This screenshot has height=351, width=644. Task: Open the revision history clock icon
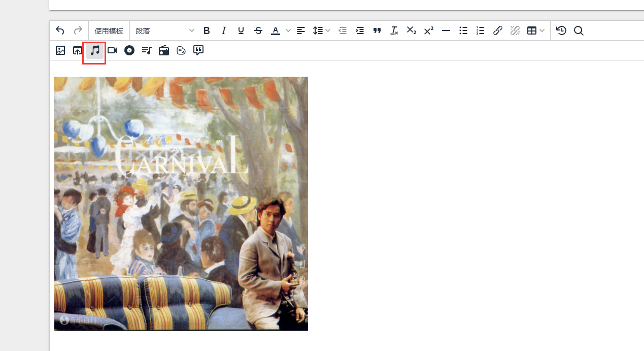click(x=561, y=31)
